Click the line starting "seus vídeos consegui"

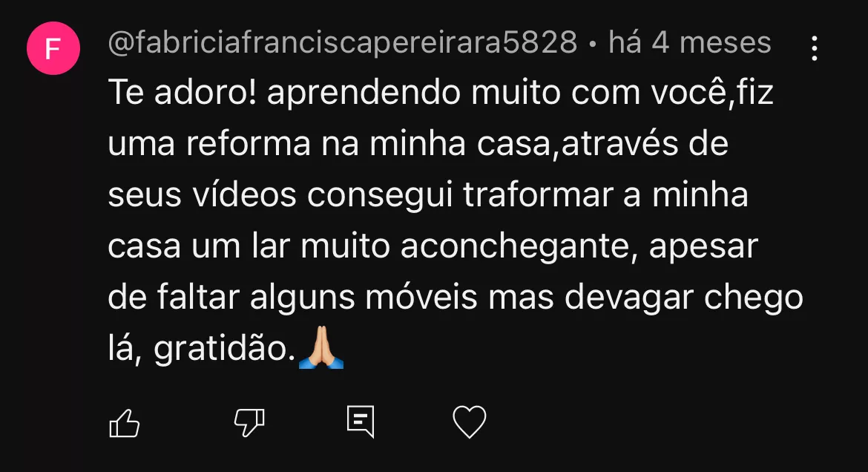tap(428, 196)
